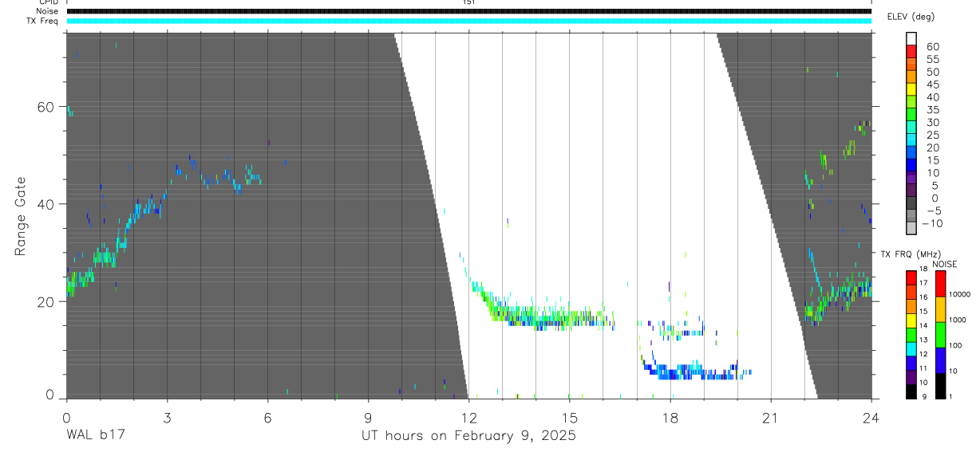The image size is (980, 452).
Task: Click the '17' value on the TX FRQ scale
Action: coord(923,283)
